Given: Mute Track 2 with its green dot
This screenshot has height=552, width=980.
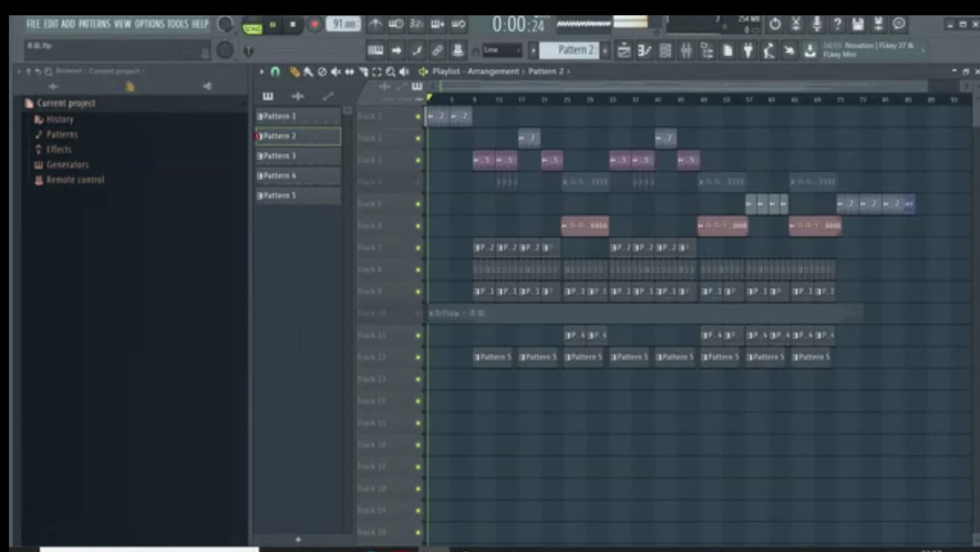Looking at the screenshot, I should pos(418,139).
